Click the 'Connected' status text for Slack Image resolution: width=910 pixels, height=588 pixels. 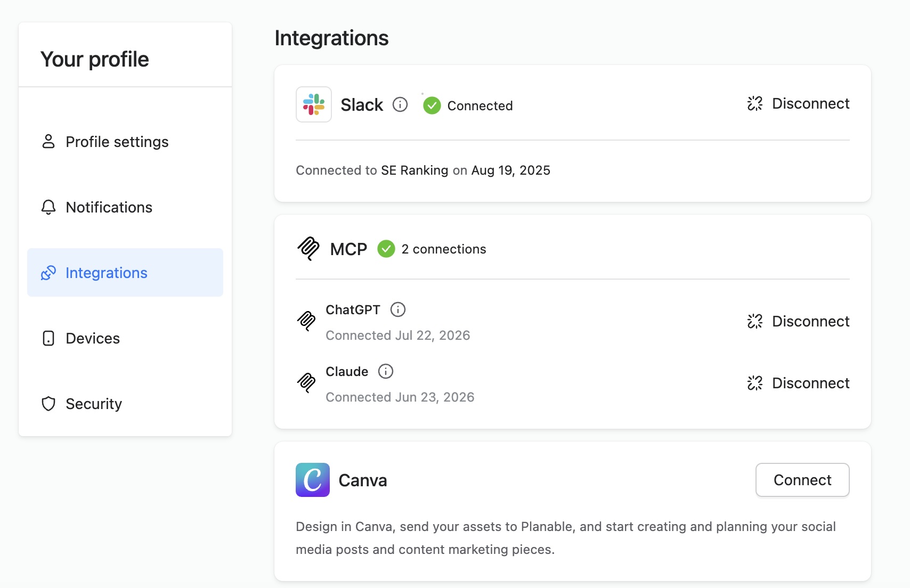pyautogui.click(x=480, y=105)
